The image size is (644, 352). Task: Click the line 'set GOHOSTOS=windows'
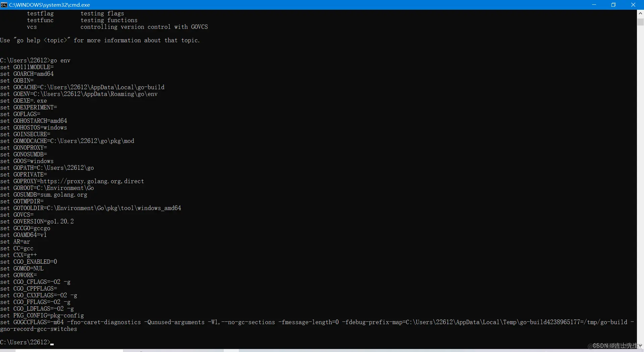point(34,128)
